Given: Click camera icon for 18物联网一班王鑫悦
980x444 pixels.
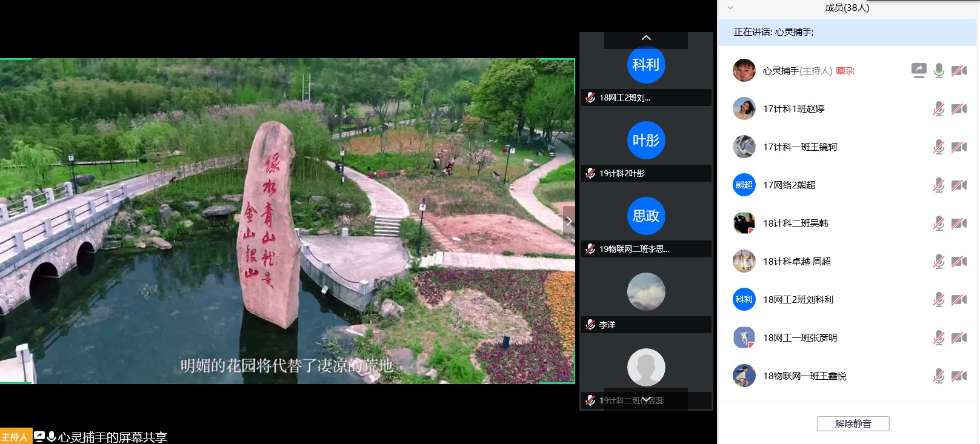Looking at the screenshot, I should pos(959,376).
